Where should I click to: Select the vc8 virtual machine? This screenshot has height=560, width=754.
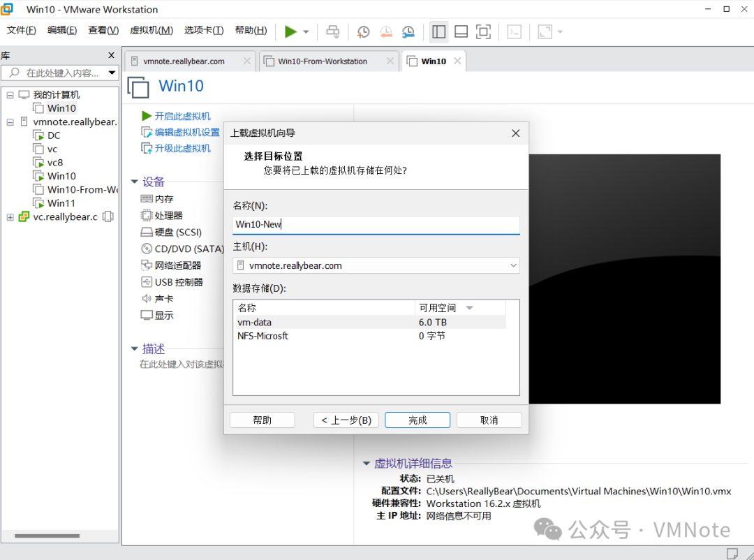click(x=55, y=163)
